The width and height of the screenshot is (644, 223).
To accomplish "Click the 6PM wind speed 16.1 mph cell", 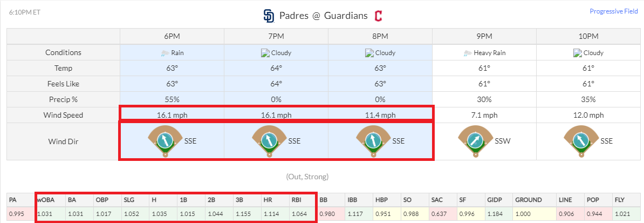I will click(172, 115).
